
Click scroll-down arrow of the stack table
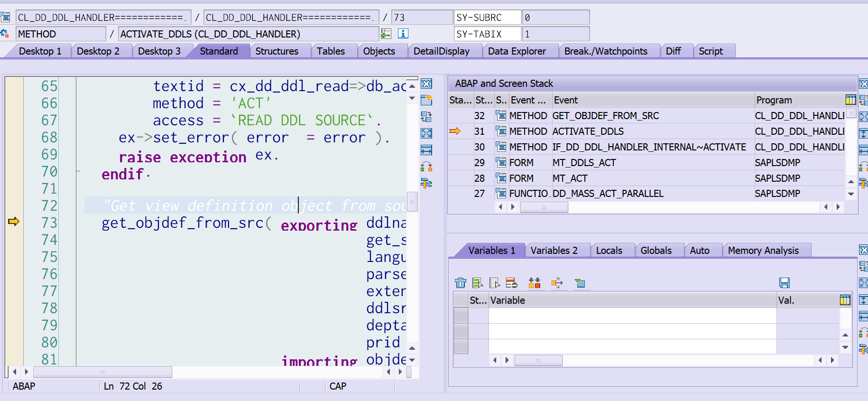pos(851,194)
